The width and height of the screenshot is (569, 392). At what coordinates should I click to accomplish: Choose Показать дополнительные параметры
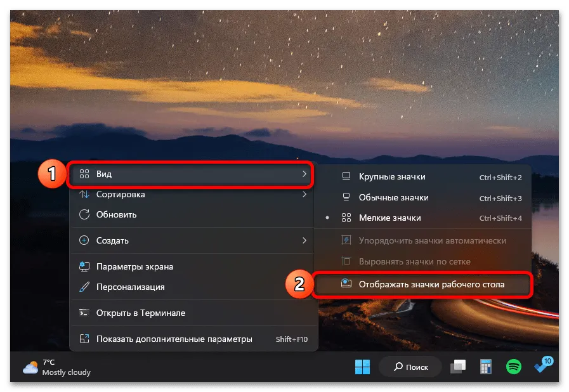[193, 339]
